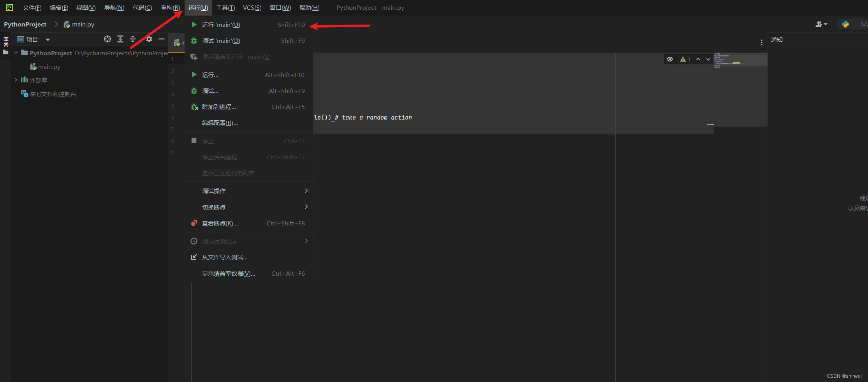Image resolution: width=868 pixels, height=382 pixels.
Task: Choose 运行... Alt+Shift+F10 menu entry
Action: [x=249, y=75]
